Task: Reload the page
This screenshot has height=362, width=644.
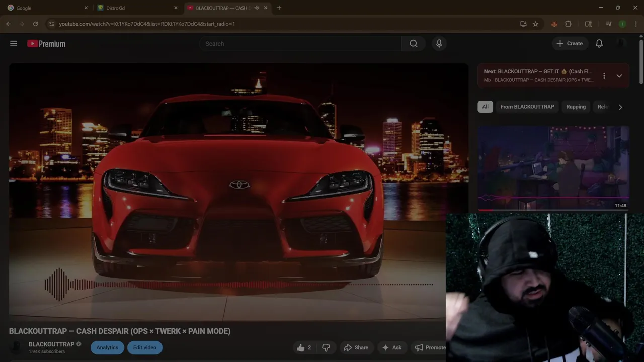Action: coord(35,24)
